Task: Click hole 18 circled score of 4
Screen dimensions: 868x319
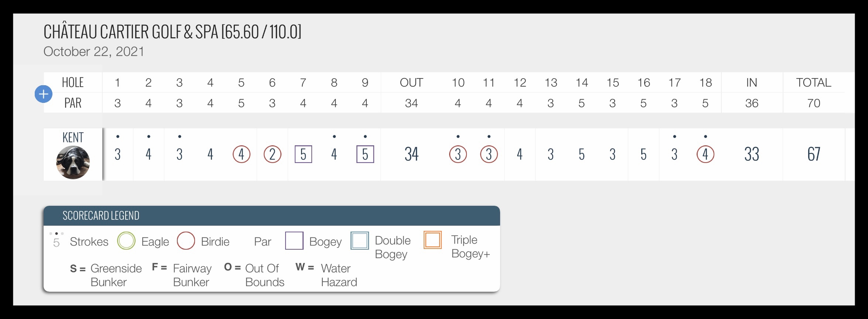Action: [x=705, y=154]
